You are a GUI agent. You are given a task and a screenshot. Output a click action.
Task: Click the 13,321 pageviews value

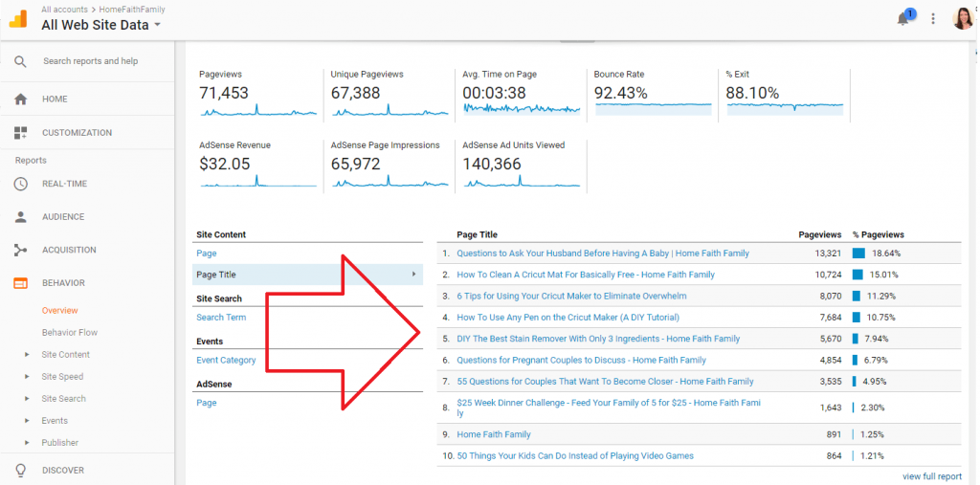click(829, 254)
